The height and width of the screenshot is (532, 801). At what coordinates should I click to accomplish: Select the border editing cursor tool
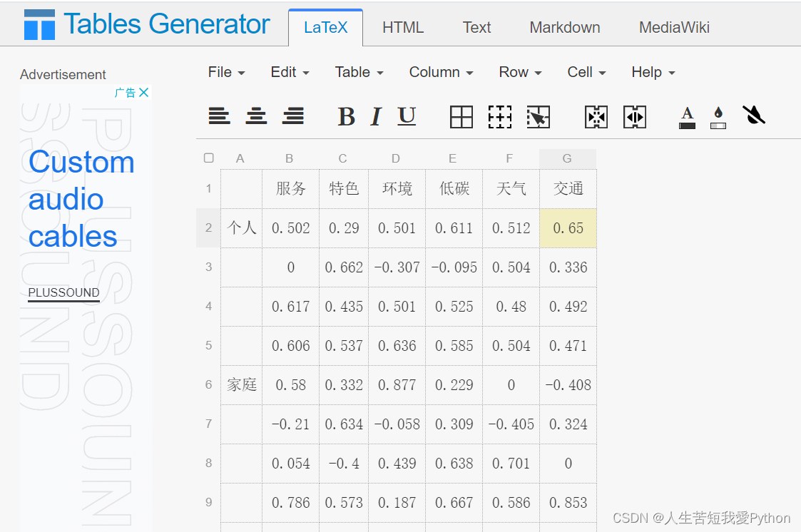539,117
